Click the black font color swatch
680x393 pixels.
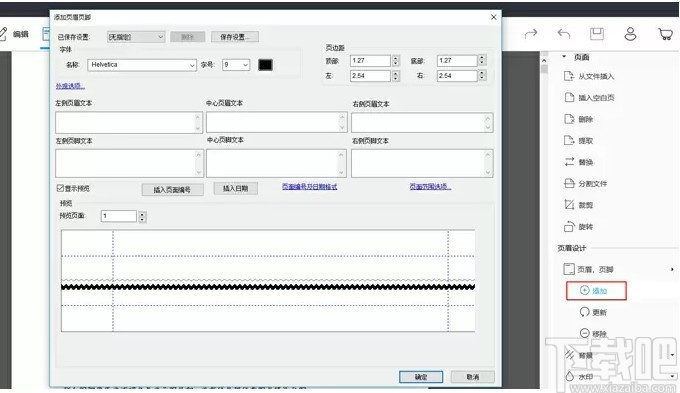265,65
